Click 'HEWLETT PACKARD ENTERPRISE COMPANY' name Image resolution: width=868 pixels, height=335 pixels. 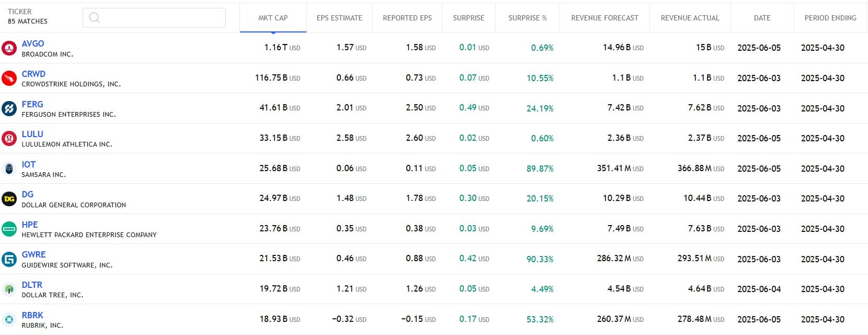coord(89,235)
